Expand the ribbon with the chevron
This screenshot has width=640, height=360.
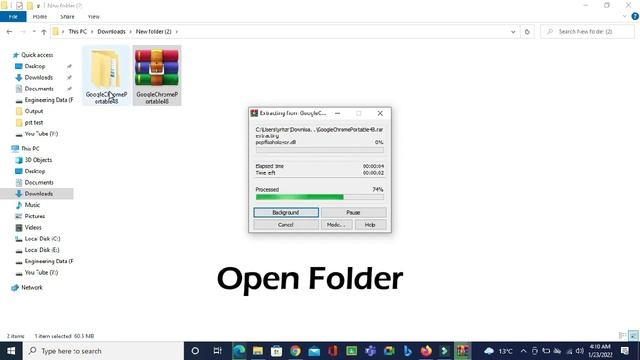coord(624,16)
